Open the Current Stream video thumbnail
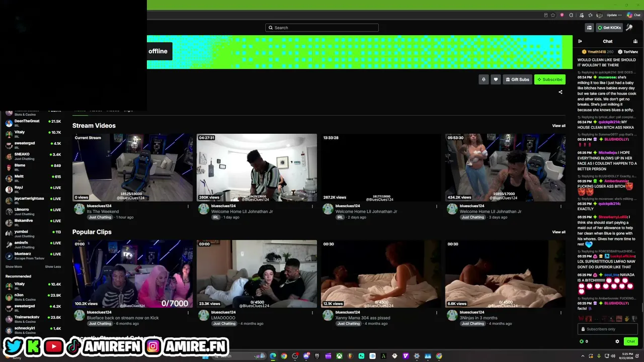The width and height of the screenshot is (644, 362). click(132, 167)
